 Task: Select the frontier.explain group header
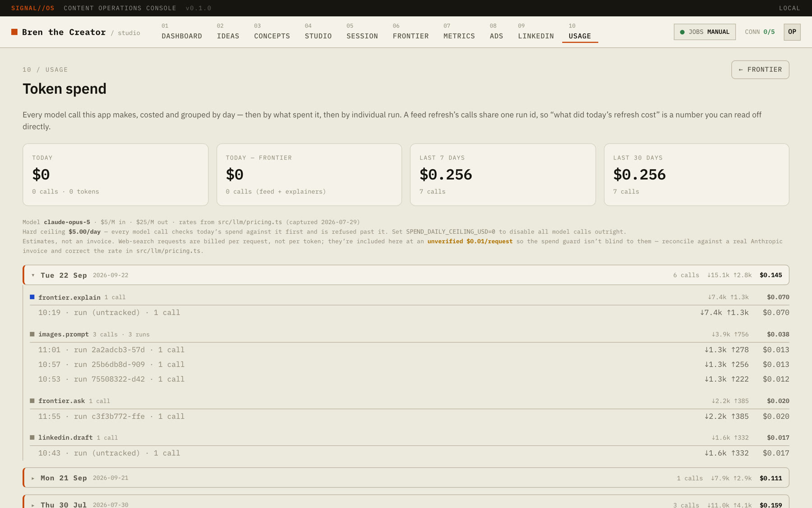tap(410, 297)
